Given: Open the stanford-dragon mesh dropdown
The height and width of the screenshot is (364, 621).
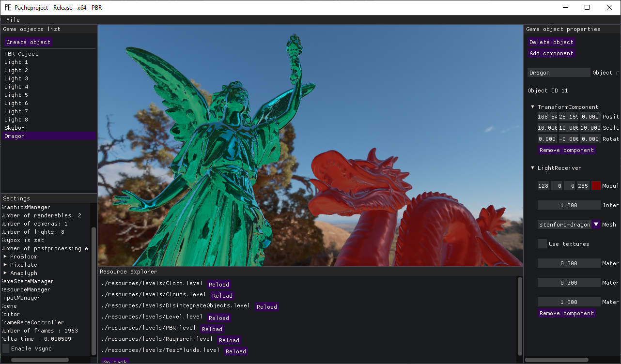Looking at the screenshot, I should [596, 225].
